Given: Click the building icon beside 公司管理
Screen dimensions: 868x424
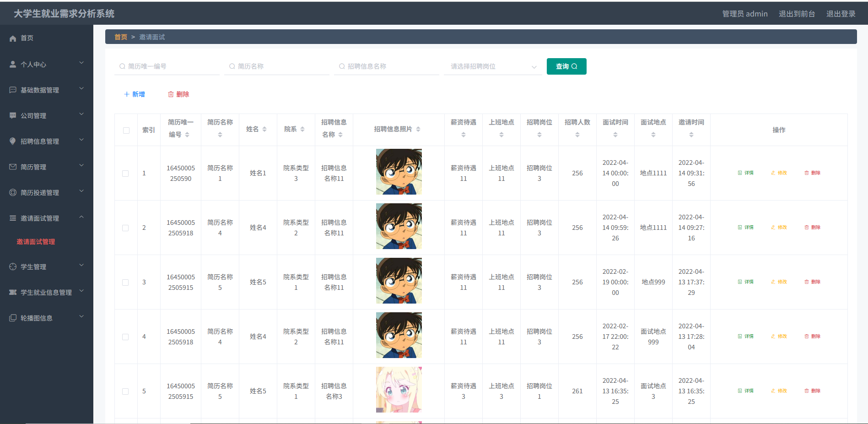Looking at the screenshot, I should (x=12, y=115).
